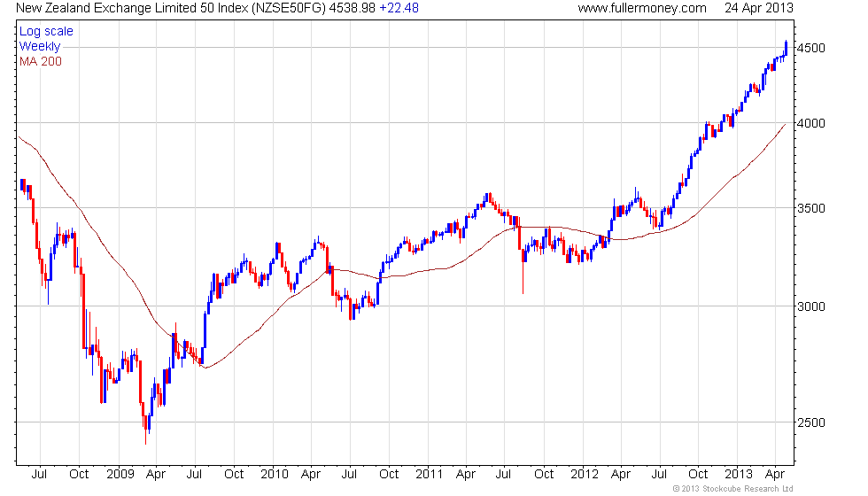Click the "MA 200" legend label
The height and width of the screenshot is (496, 868).
[41, 61]
